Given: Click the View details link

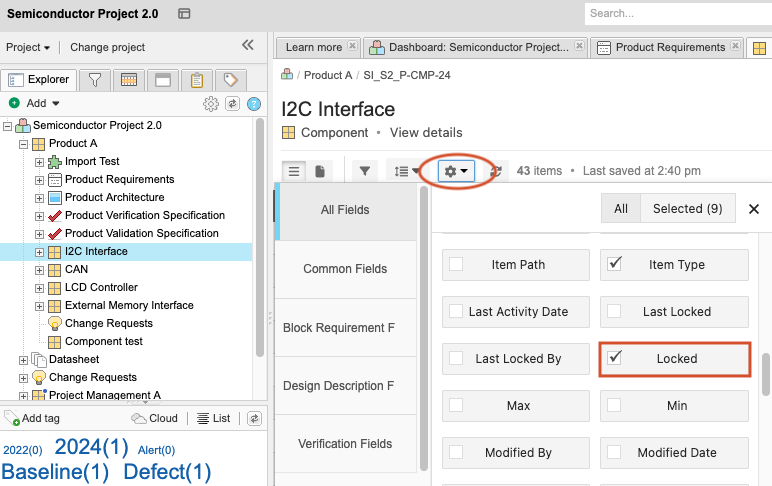Looking at the screenshot, I should coord(426,132).
